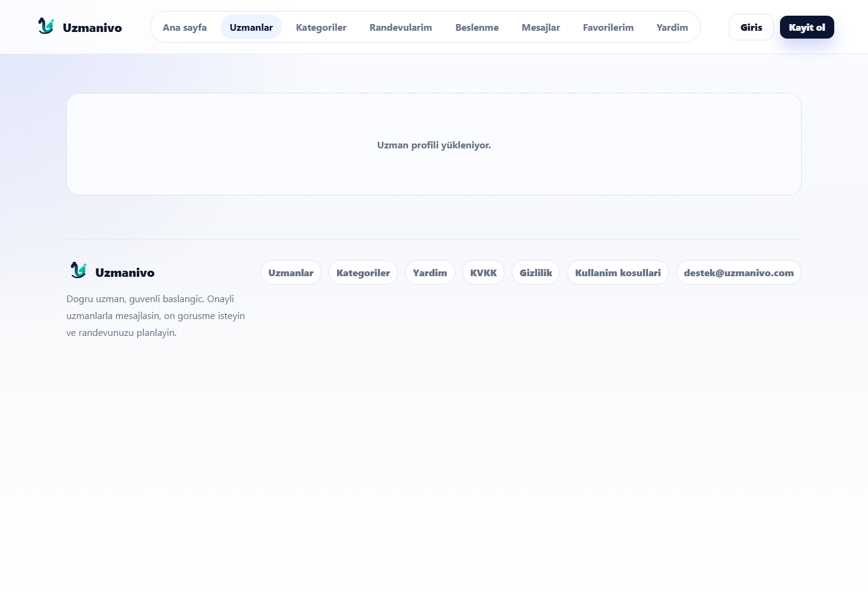Open Kullanim kosullari terms link
Screen dimensions: 868x591
(x=618, y=273)
